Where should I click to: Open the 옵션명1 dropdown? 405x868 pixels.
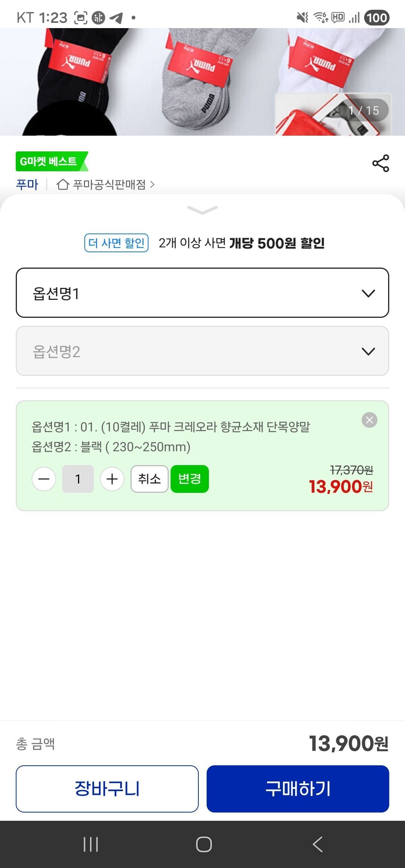coord(202,293)
